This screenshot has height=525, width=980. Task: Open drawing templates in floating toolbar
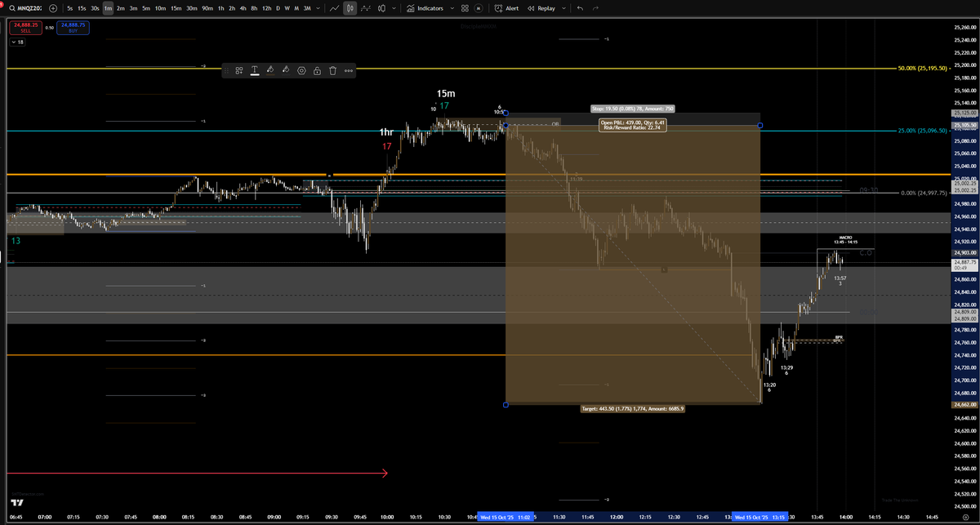tap(239, 70)
